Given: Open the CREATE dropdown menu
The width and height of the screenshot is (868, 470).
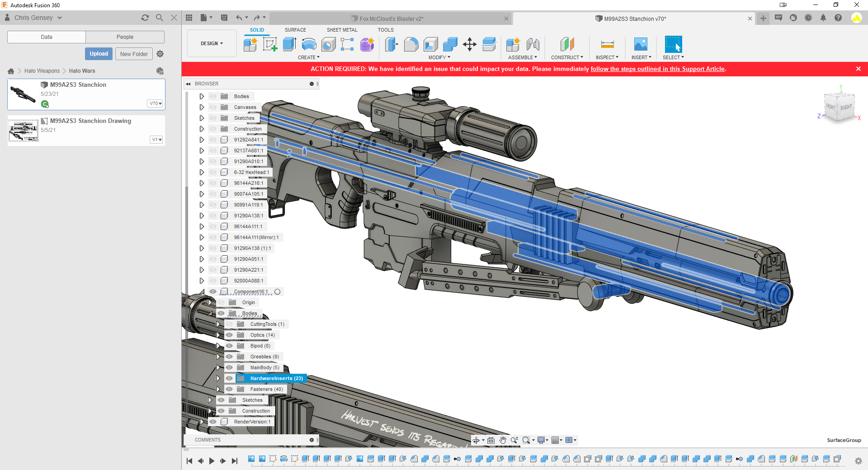Looking at the screenshot, I should 308,57.
